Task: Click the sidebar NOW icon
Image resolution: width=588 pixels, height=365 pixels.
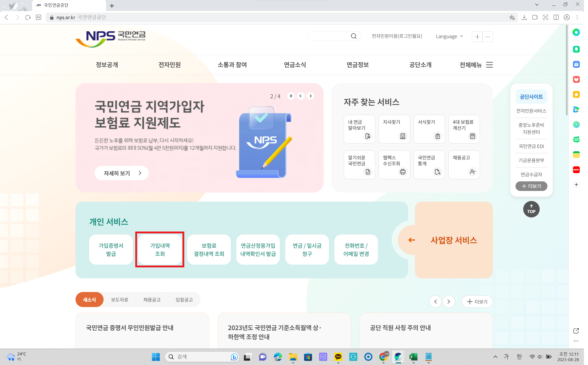Action: tap(576, 170)
